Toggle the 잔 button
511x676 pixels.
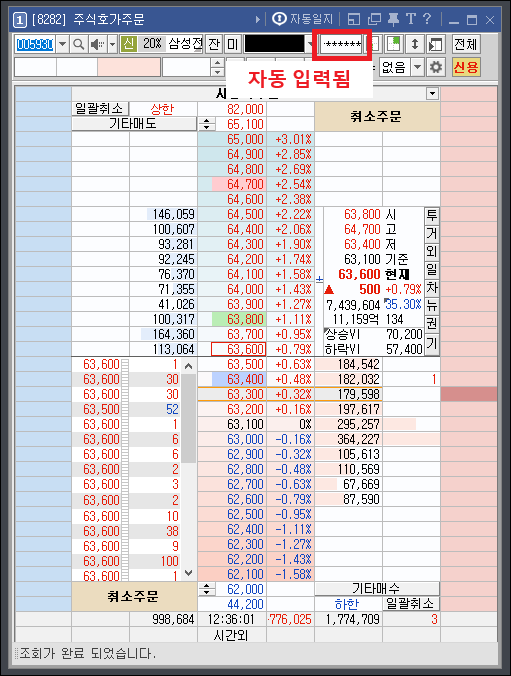[x=214, y=44]
